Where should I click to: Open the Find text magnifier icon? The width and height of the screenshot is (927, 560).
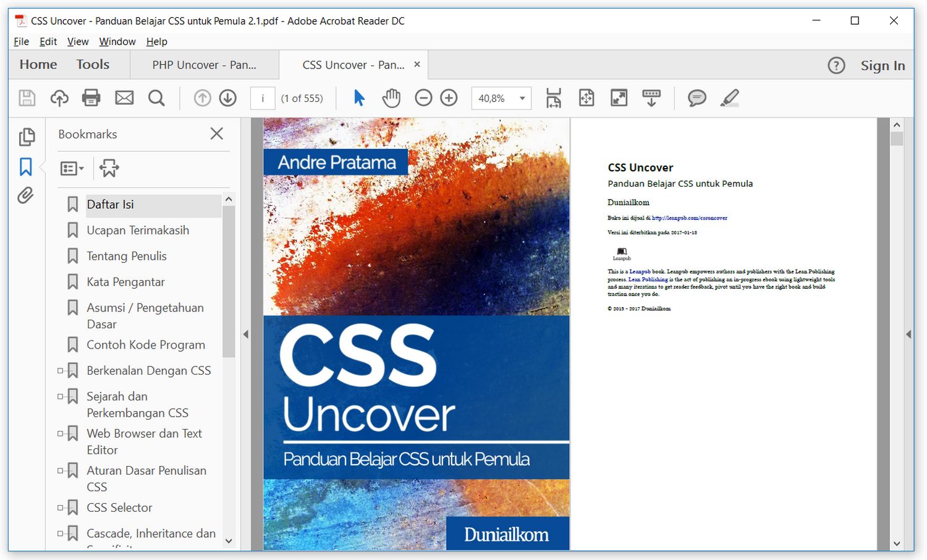[156, 98]
